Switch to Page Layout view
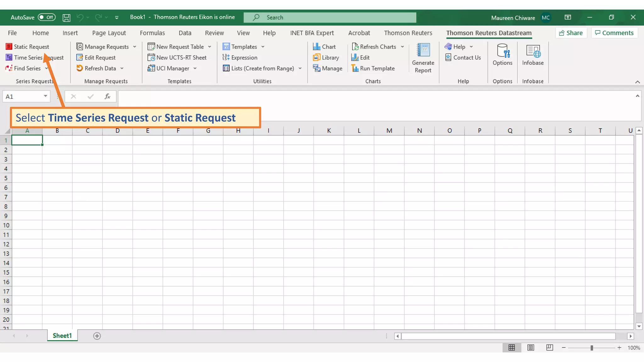This screenshot has width=644, height=362. coord(531,348)
